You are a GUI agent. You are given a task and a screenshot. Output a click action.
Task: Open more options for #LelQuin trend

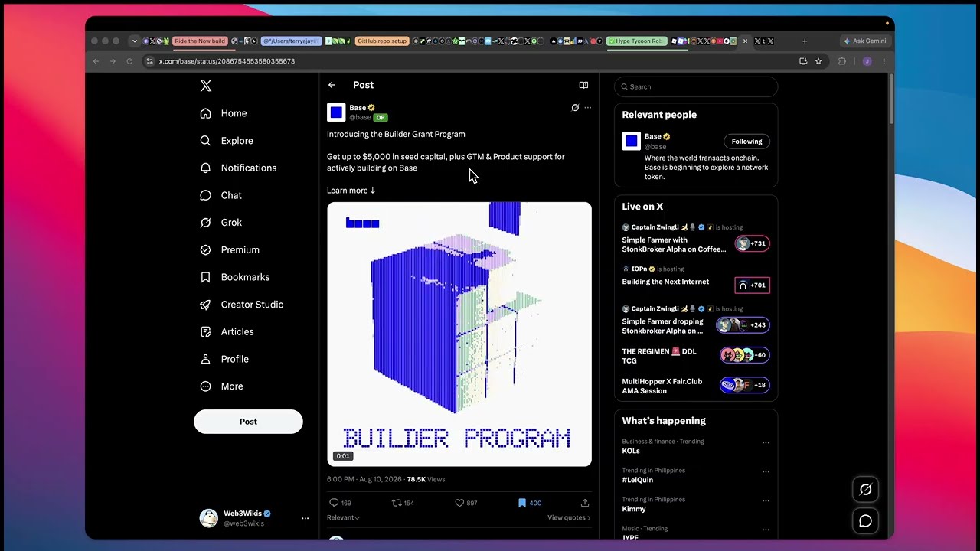[x=766, y=472]
